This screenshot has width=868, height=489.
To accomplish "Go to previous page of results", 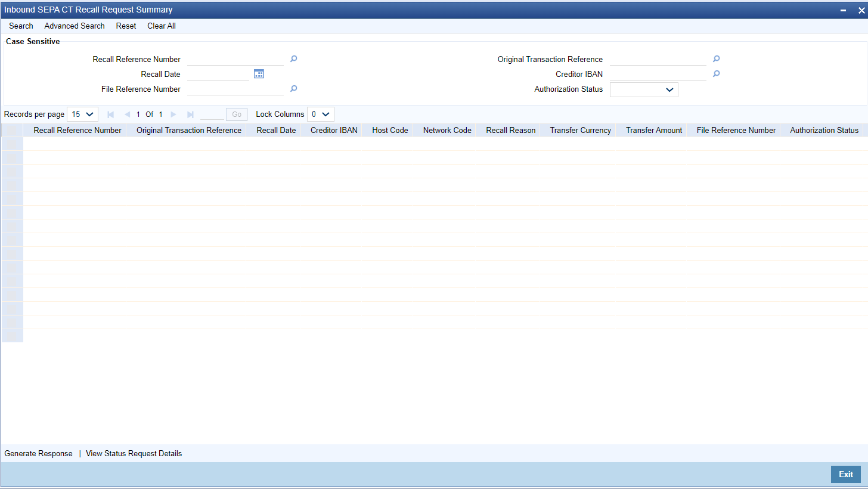I will tap(127, 114).
